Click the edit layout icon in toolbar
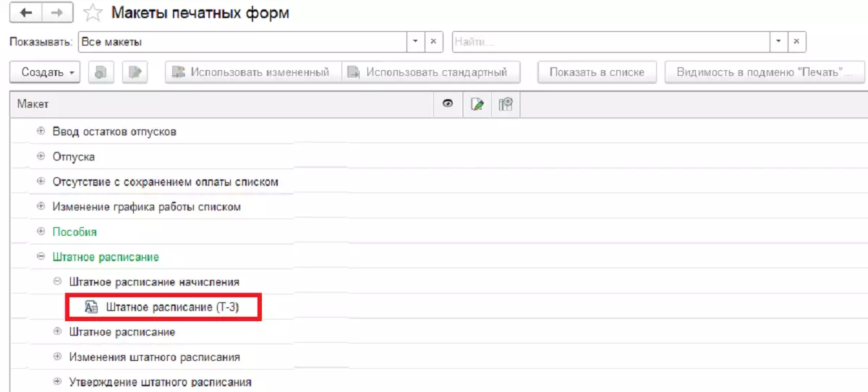The image size is (868, 392). pyautogui.click(x=135, y=72)
